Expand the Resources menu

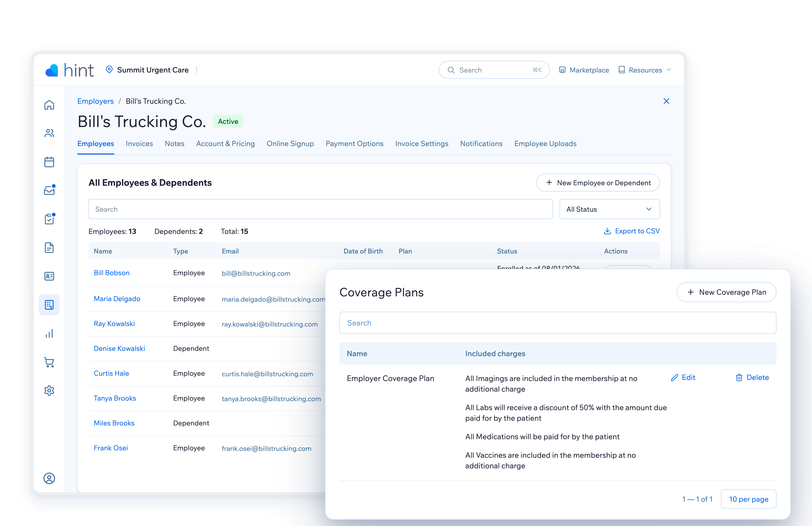645,70
